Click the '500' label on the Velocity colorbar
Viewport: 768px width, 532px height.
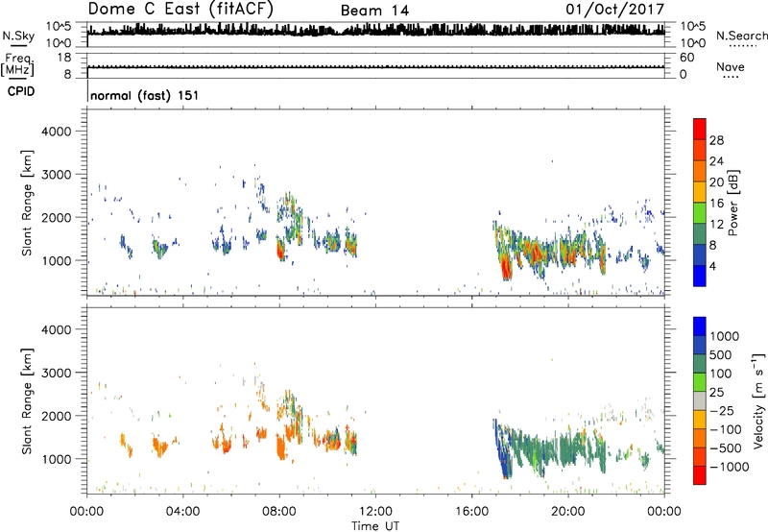[721, 354]
